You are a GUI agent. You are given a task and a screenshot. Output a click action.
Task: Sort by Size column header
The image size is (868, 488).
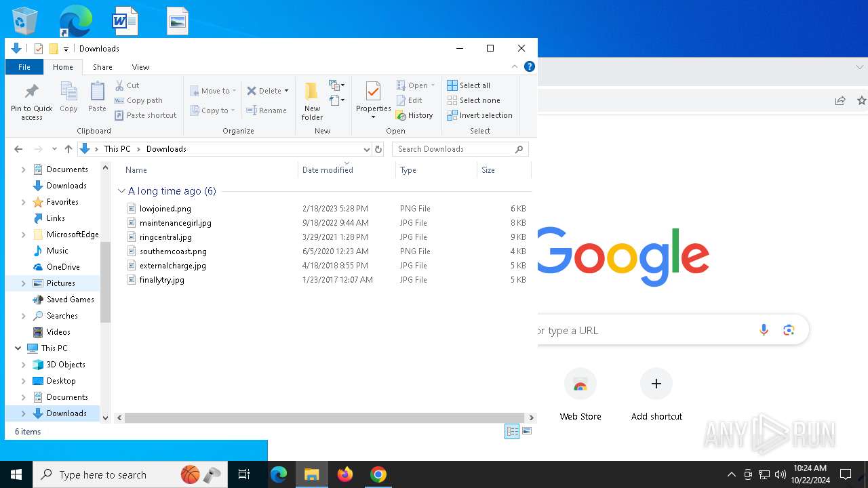pos(504,170)
